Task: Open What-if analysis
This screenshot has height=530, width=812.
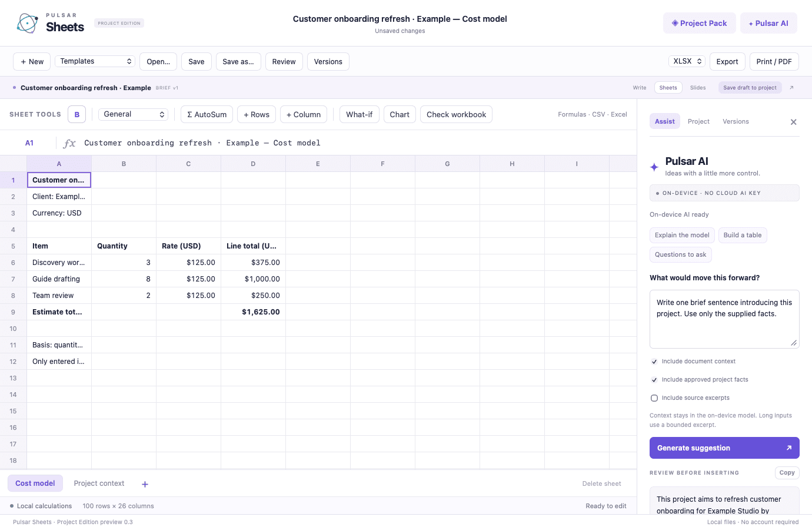Action: [x=359, y=114]
